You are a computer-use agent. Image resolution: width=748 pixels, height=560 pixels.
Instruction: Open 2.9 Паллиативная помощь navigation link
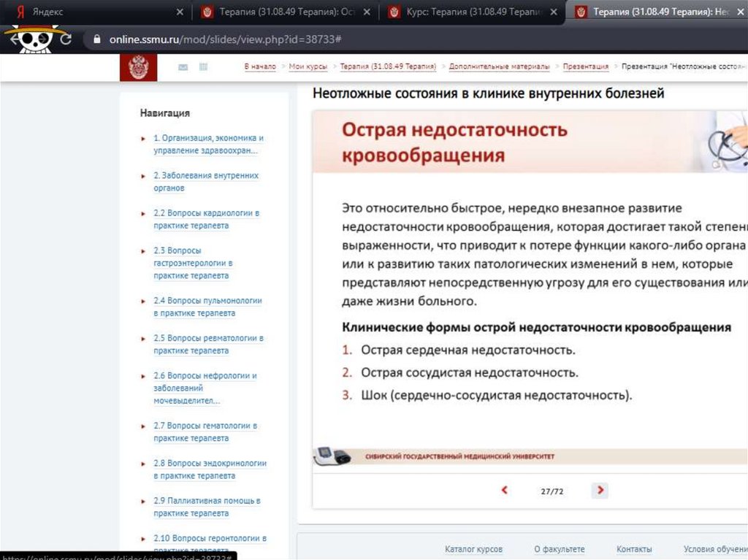coord(207,507)
